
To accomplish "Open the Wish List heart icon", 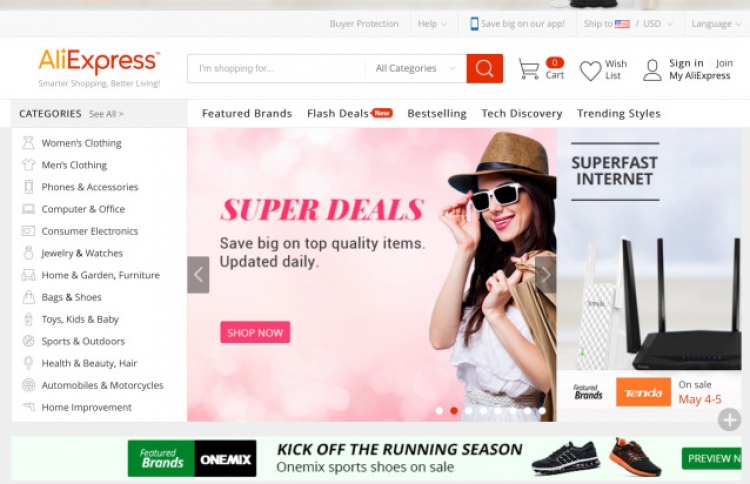I will click(x=590, y=71).
